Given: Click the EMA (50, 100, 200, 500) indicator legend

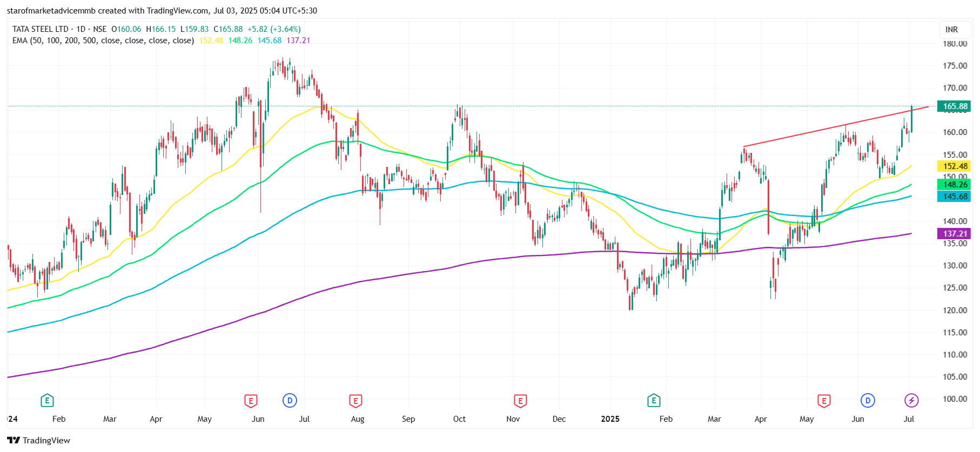Looking at the screenshot, I should coord(103,41).
